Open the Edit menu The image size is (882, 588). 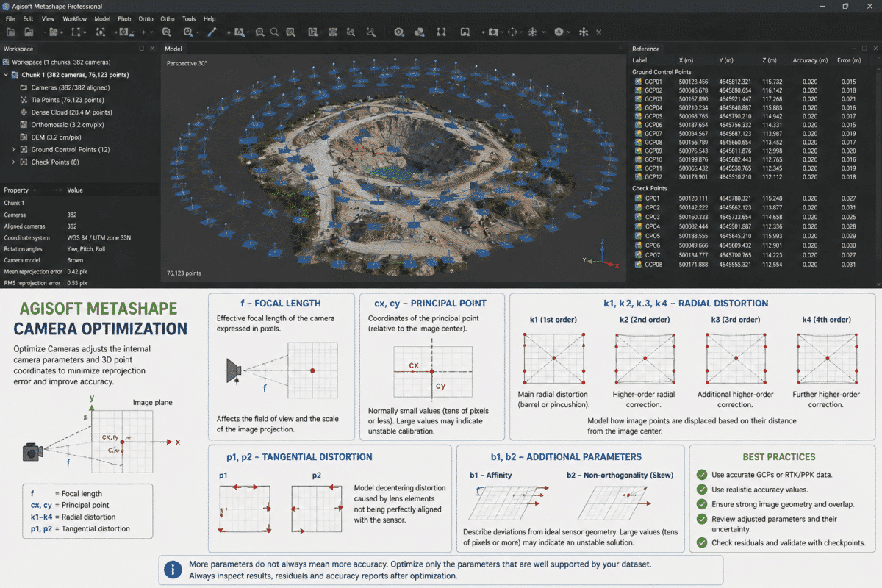click(x=28, y=18)
